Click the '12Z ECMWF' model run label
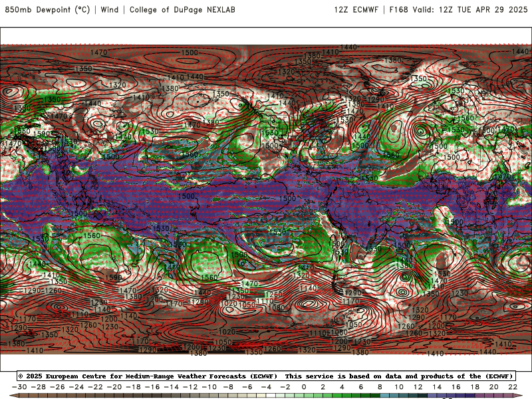 [x=356, y=9]
